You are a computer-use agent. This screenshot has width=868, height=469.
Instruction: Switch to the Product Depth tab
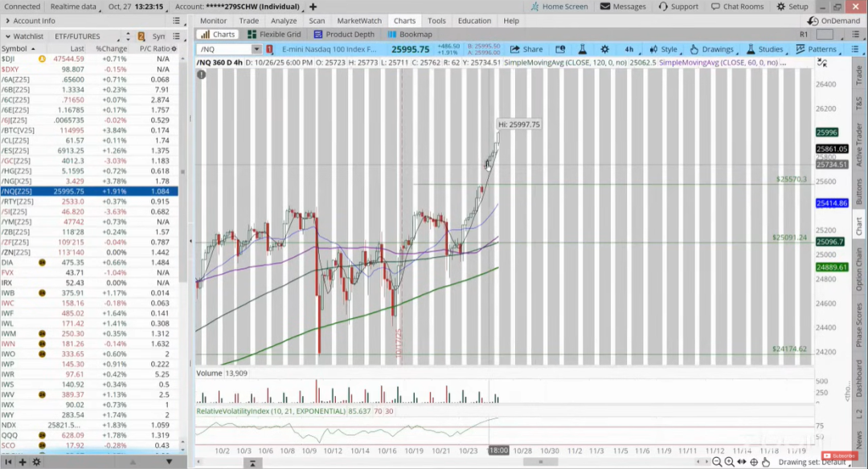[344, 35]
